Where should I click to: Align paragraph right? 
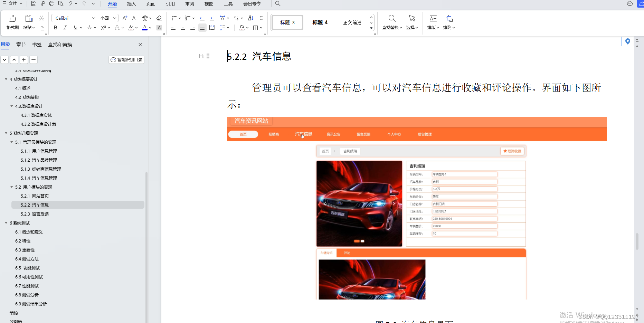pos(192,28)
